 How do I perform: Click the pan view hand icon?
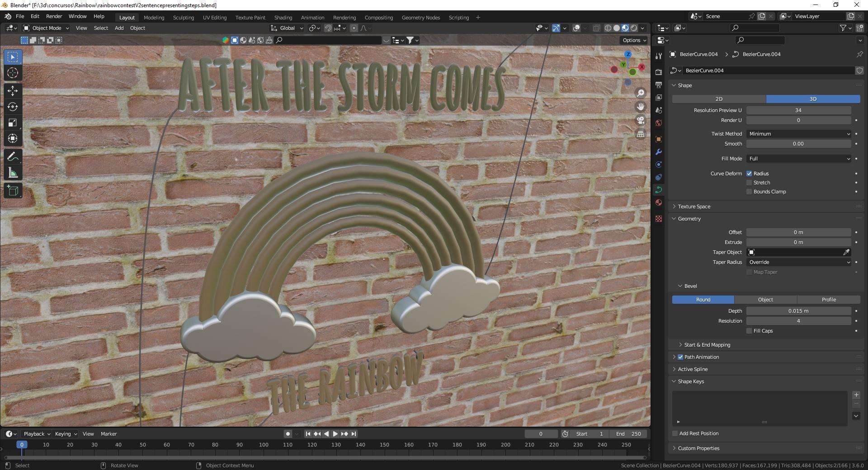641,107
